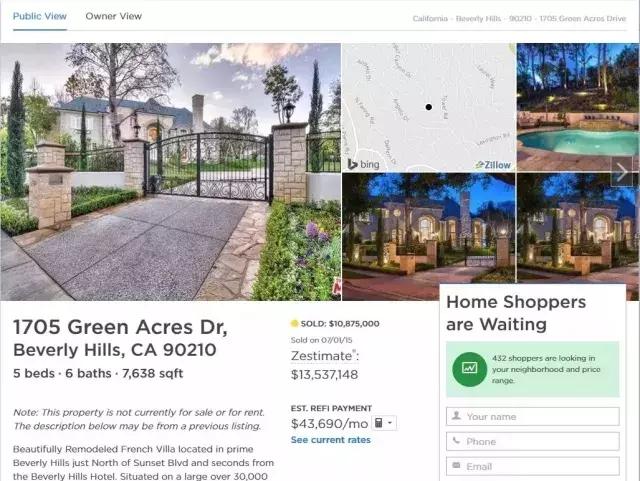Focus the Phone input field

[x=533, y=441]
